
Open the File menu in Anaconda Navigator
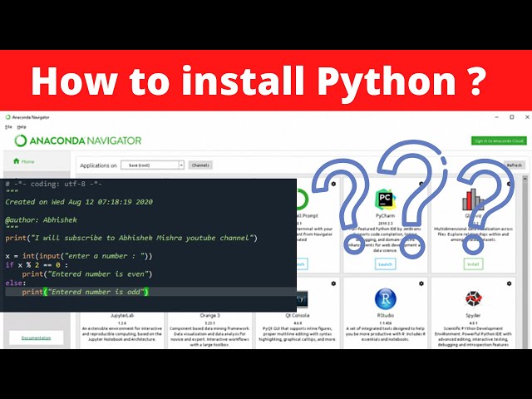pyautogui.click(x=8, y=127)
